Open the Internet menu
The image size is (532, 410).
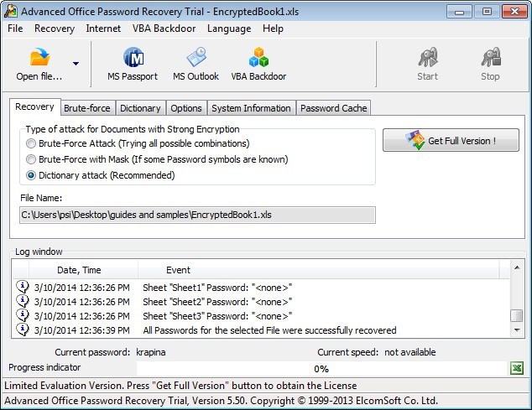click(103, 29)
